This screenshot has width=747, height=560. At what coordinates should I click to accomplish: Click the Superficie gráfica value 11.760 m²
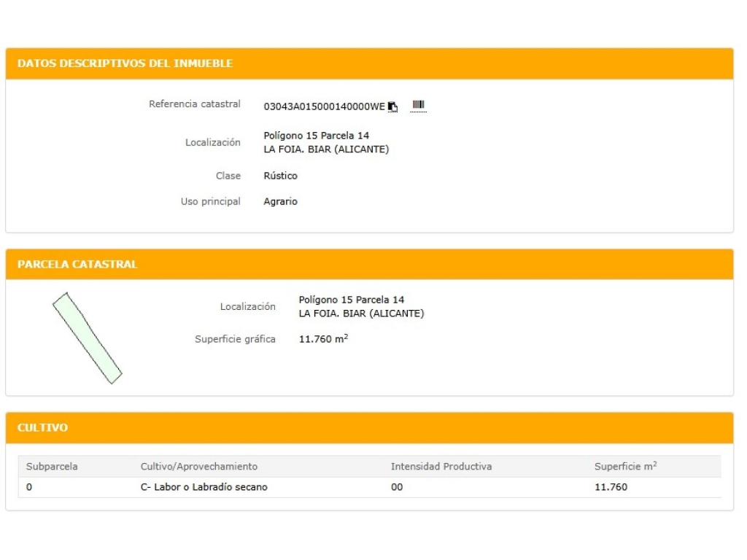coord(323,338)
